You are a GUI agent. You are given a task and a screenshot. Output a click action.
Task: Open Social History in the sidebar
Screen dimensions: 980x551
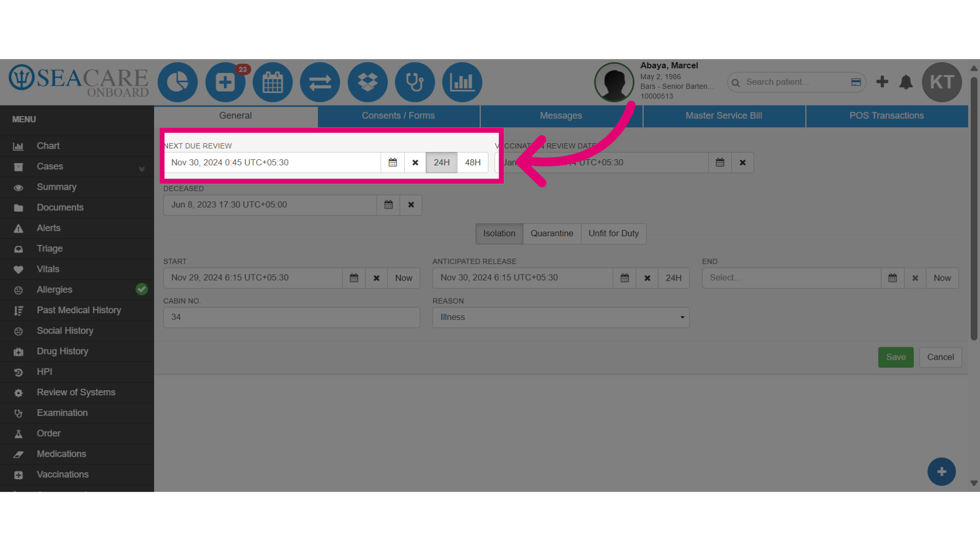77,331
